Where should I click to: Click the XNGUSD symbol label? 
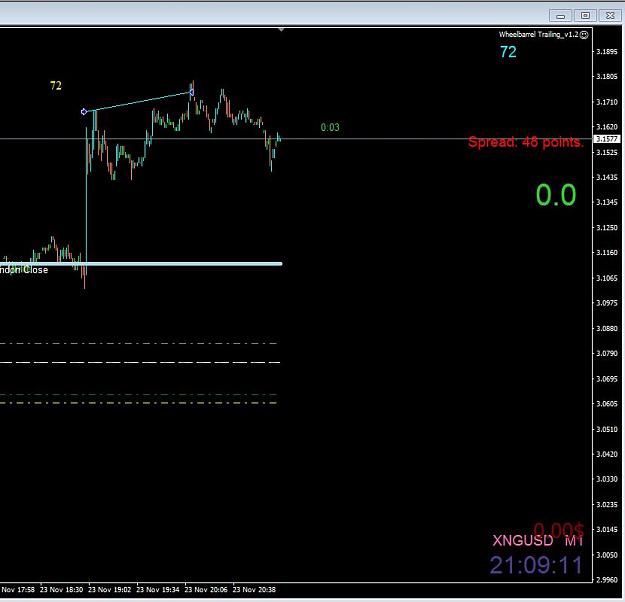[523, 541]
